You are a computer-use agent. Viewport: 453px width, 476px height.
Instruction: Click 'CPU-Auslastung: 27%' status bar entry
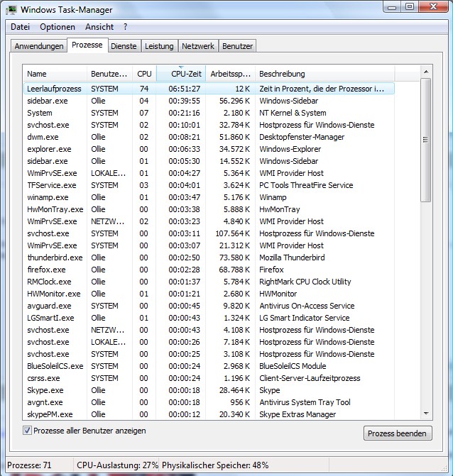coord(118,465)
